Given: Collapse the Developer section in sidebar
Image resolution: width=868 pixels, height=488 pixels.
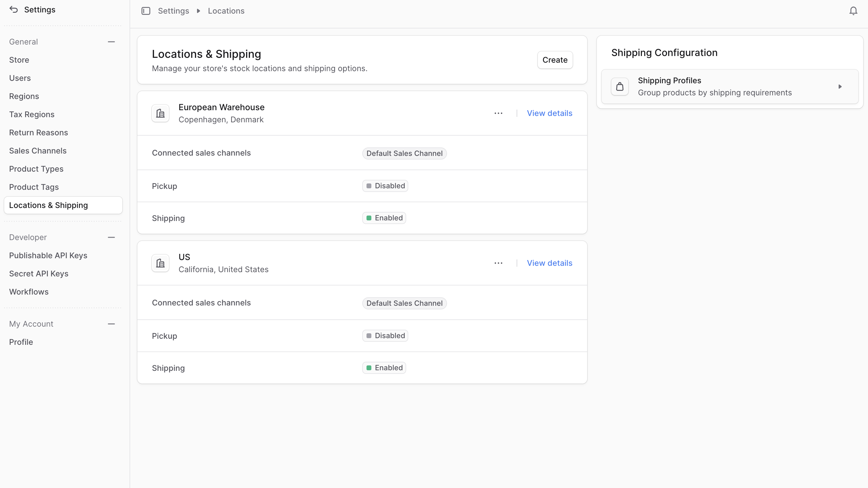Looking at the screenshot, I should (111, 237).
